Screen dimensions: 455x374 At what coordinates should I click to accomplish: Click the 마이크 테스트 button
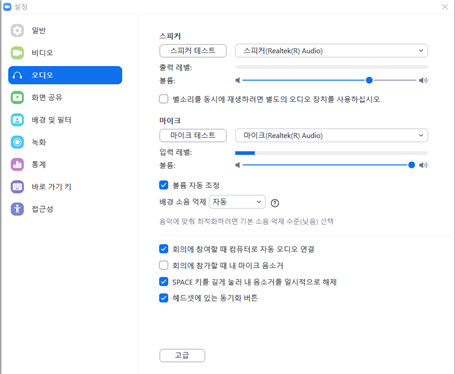(x=193, y=135)
